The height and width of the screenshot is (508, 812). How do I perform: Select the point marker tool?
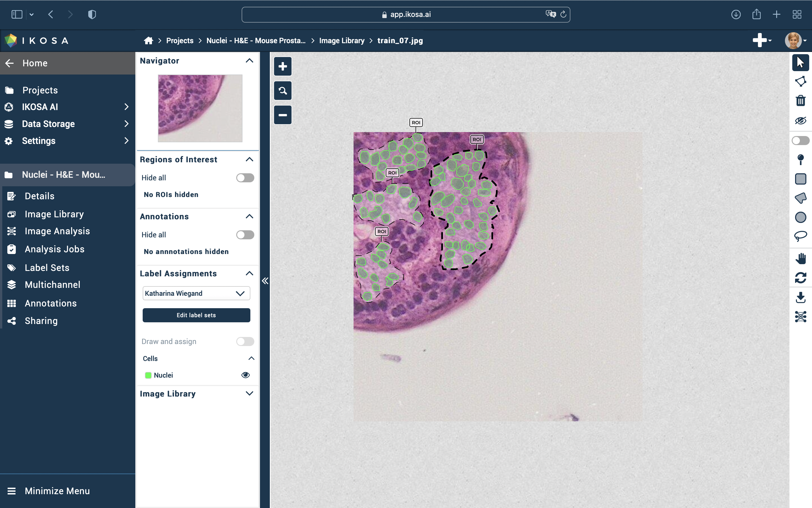[x=800, y=159]
